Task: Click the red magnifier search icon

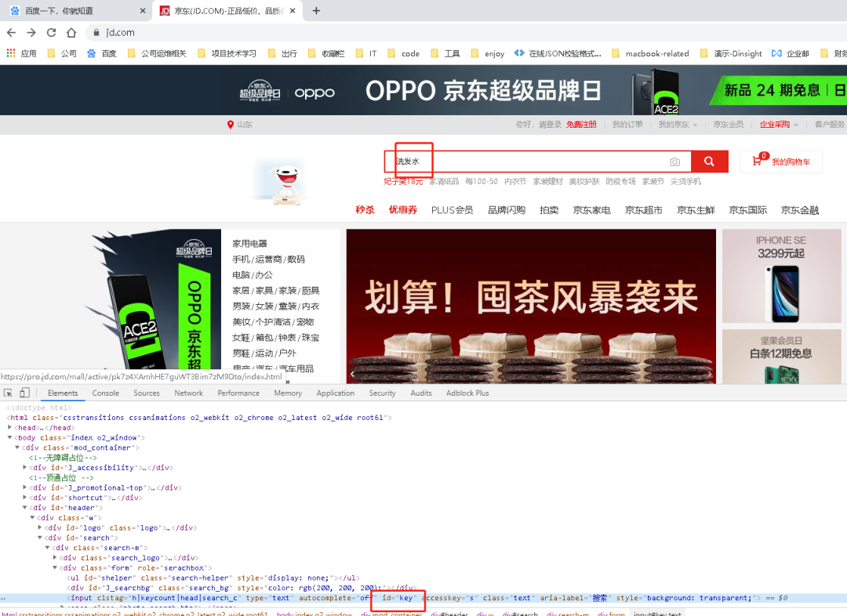Action: (x=710, y=161)
